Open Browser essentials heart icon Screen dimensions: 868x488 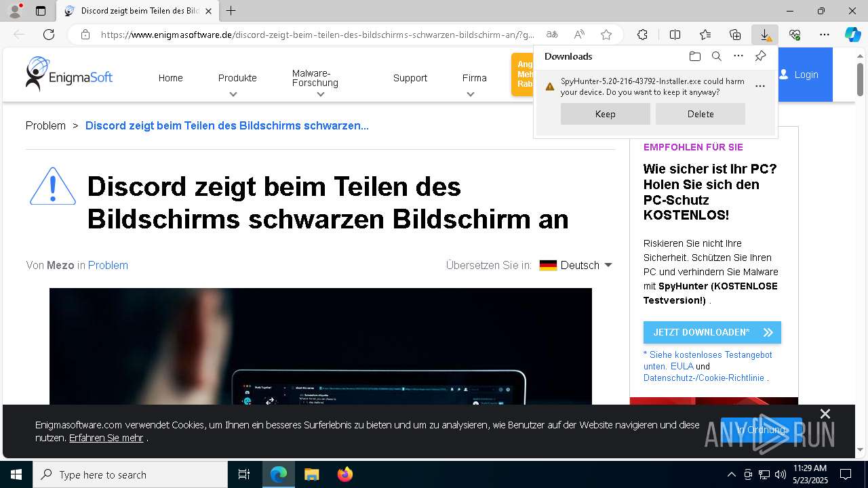click(x=795, y=35)
